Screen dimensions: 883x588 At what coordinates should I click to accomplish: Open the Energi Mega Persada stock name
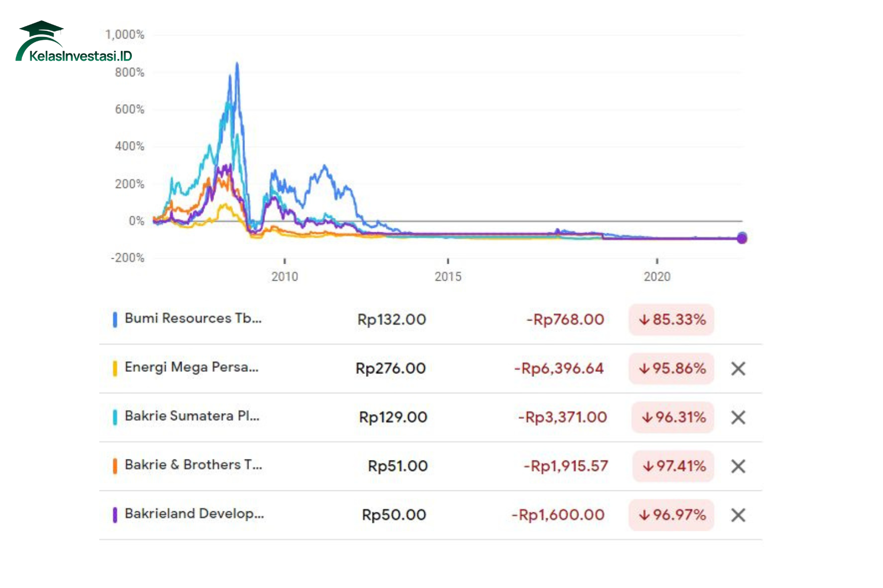pyautogui.click(x=191, y=367)
